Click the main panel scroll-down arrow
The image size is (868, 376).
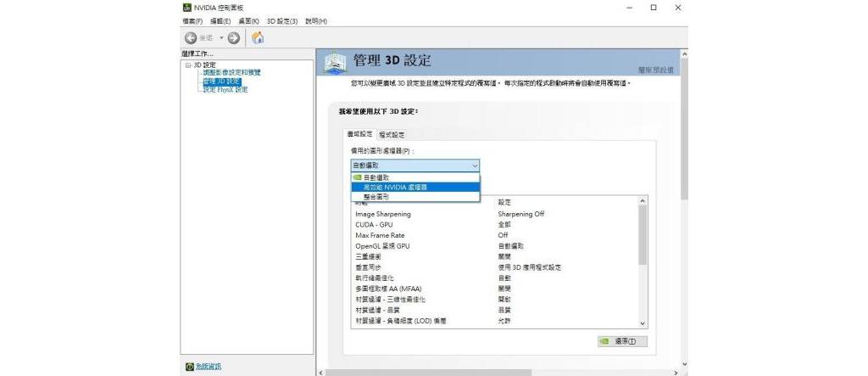click(684, 364)
